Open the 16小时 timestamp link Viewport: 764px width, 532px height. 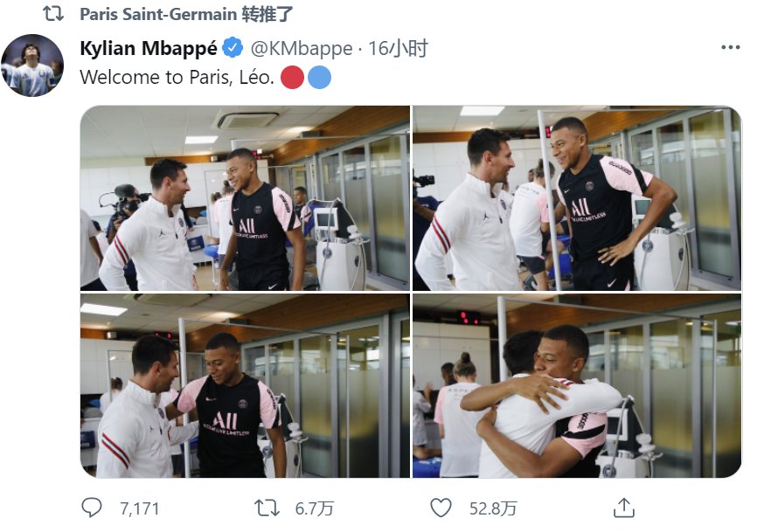398,48
